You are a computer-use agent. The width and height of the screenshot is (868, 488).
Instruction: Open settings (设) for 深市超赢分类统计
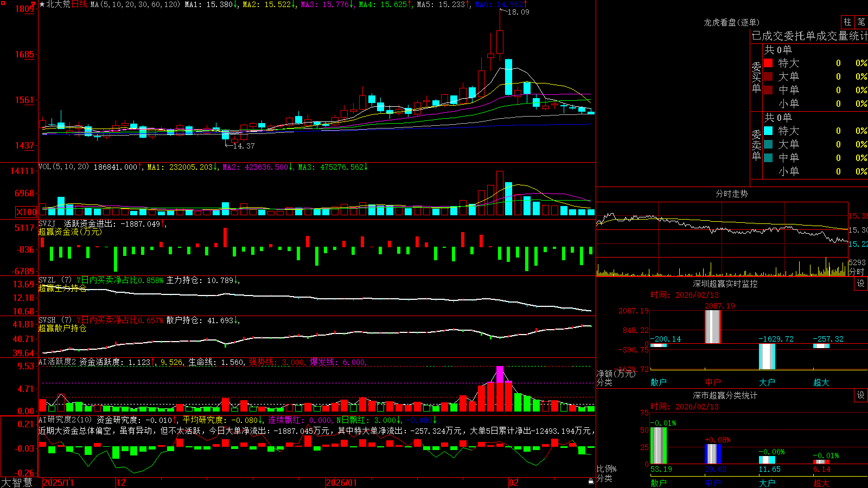pos(861,395)
